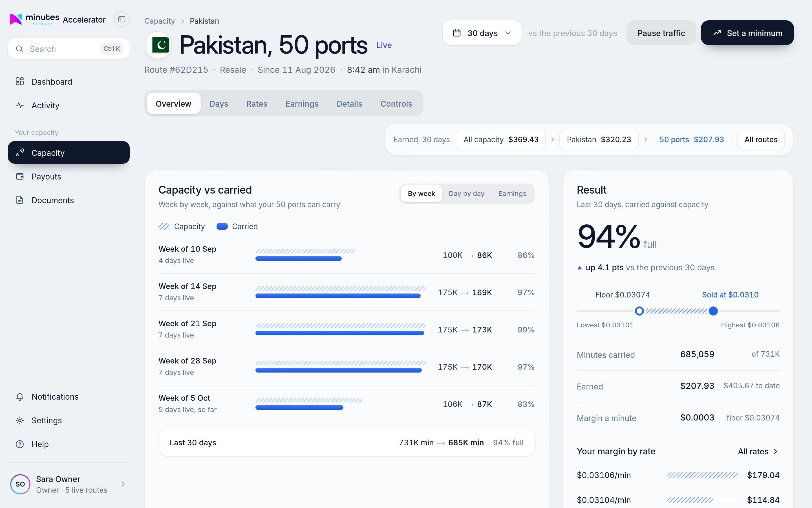Screen dimensions: 812x508
Task: Click the Minutes Network logo
Action: tap(35, 19)
